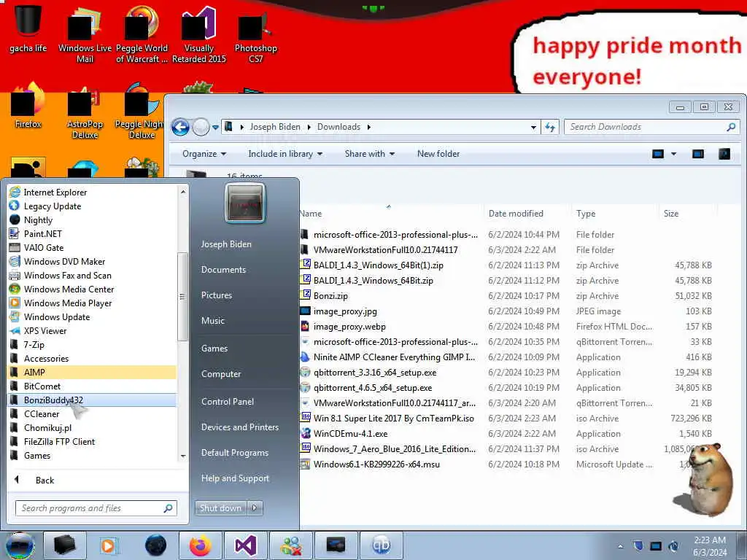Open Documents from Start menu
This screenshot has height=560, width=747.
[223, 270]
